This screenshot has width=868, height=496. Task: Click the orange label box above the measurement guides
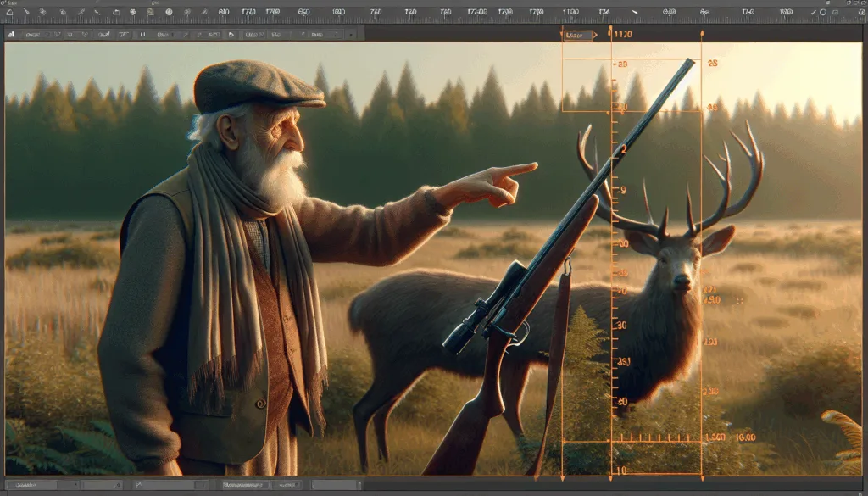point(578,35)
